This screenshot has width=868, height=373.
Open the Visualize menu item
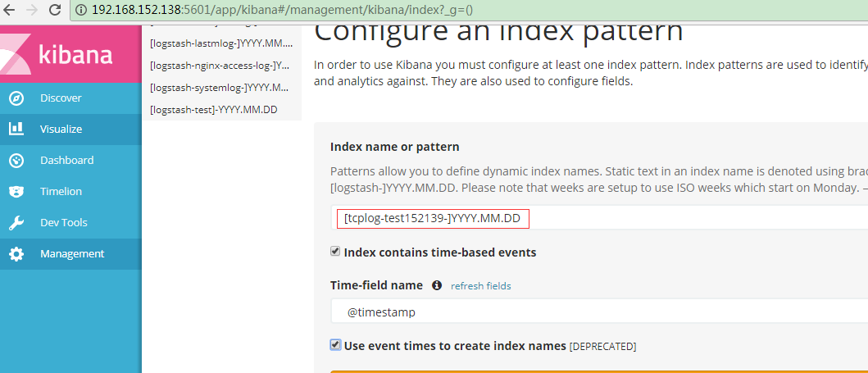(x=70, y=130)
